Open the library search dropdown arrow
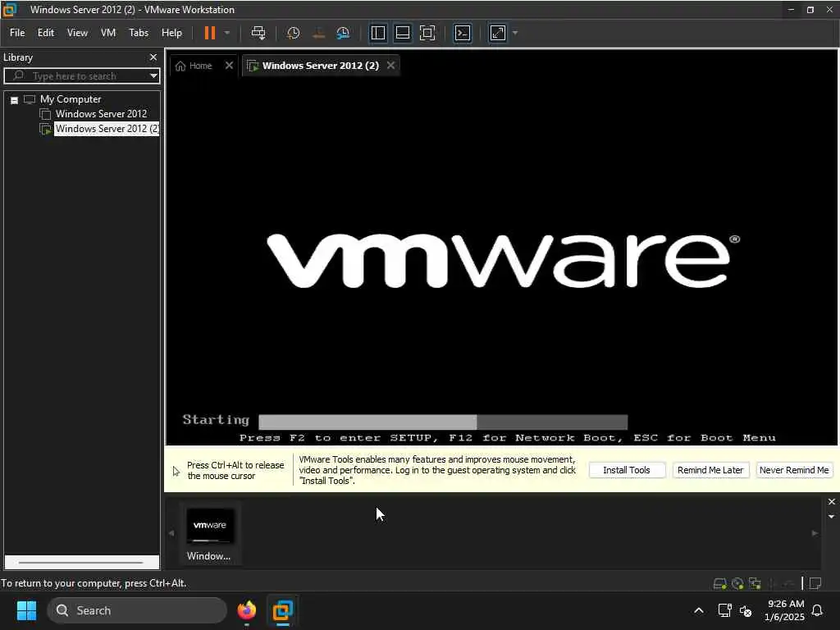 153,75
